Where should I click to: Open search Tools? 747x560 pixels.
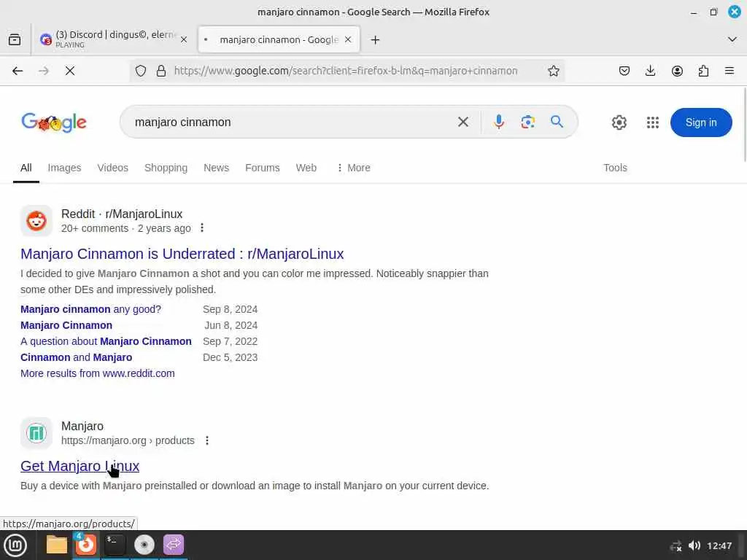click(x=615, y=168)
